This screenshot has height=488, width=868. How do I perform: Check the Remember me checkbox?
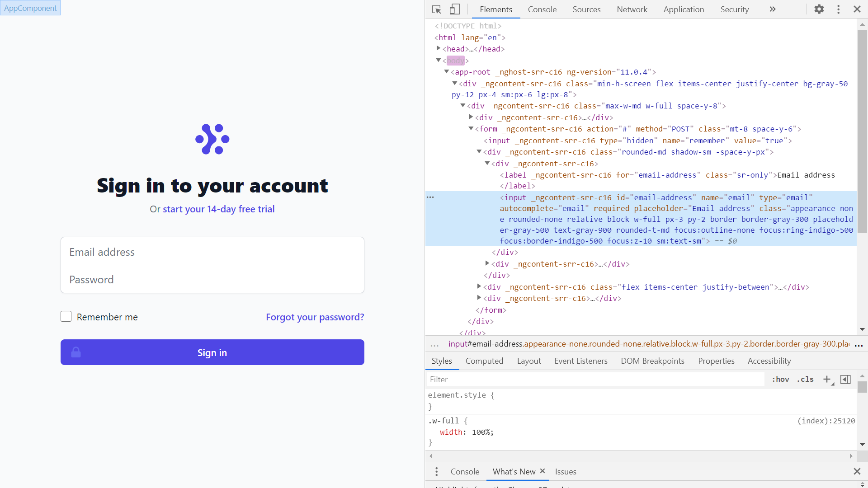point(66,316)
